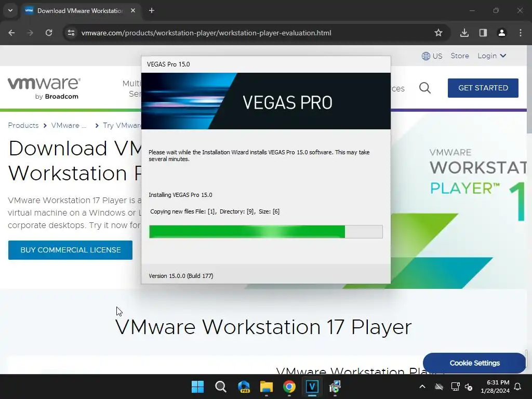
Task: Open Cookie Settings
Action: tap(474, 363)
